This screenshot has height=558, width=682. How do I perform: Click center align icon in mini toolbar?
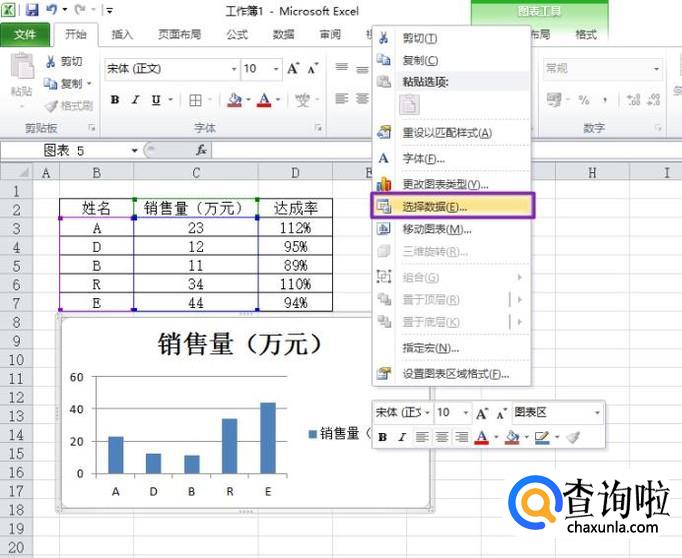click(x=441, y=437)
